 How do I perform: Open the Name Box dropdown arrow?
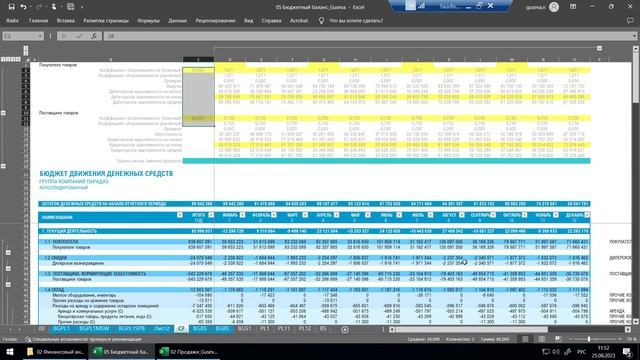coord(40,36)
